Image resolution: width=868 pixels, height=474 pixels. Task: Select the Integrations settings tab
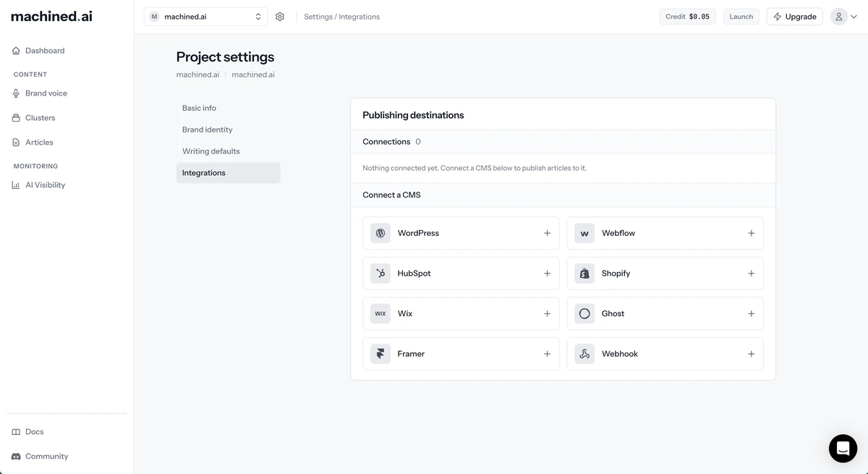pyautogui.click(x=228, y=173)
